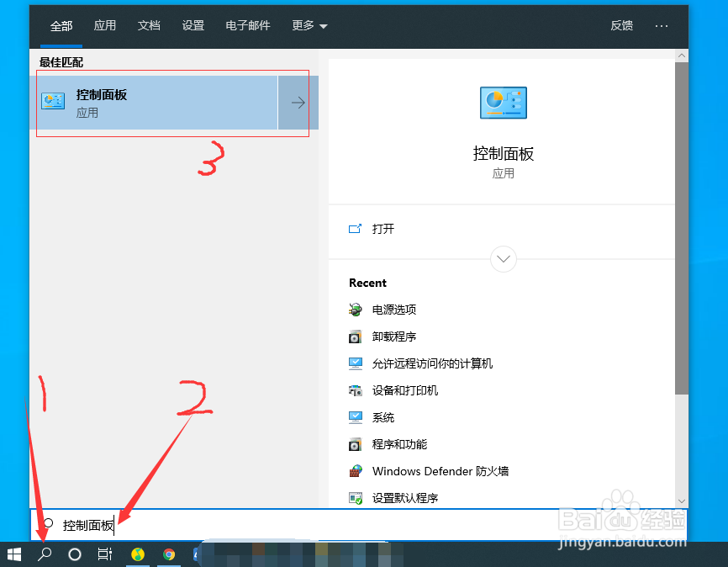Switch to the 文档 tab
The width and height of the screenshot is (728, 567).
click(x=149, y=25)
